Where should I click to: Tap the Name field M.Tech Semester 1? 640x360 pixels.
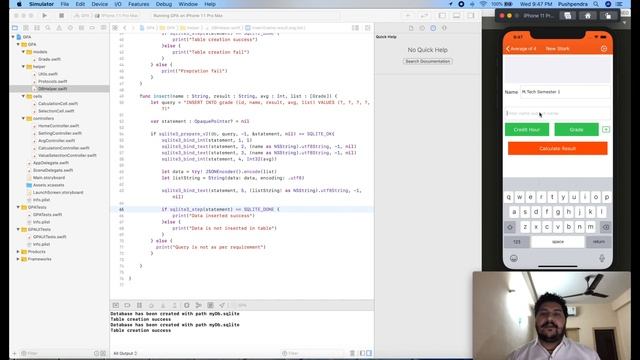565,92
